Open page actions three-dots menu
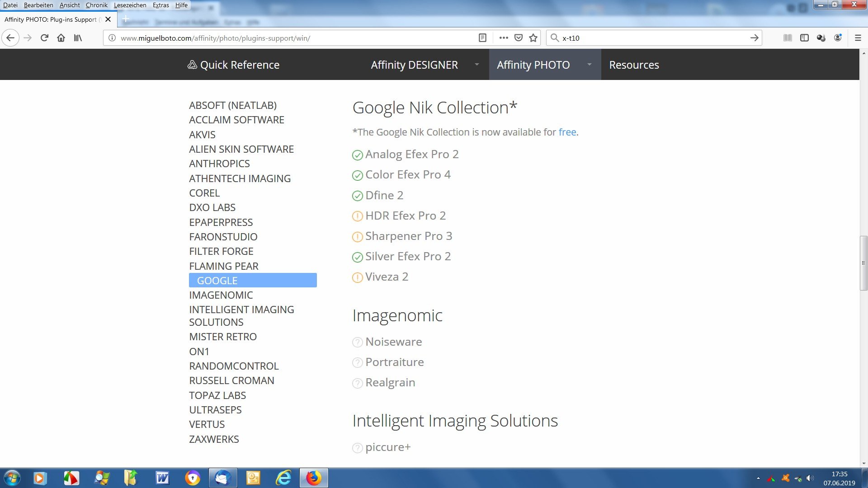868x488 pixels. [x=504, y=38]
